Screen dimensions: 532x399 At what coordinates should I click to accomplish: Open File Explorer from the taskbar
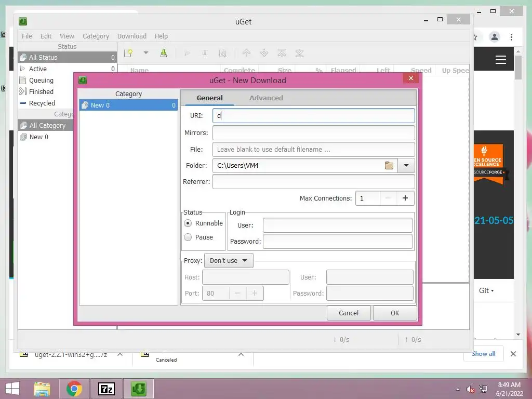(x=42, y=389)
